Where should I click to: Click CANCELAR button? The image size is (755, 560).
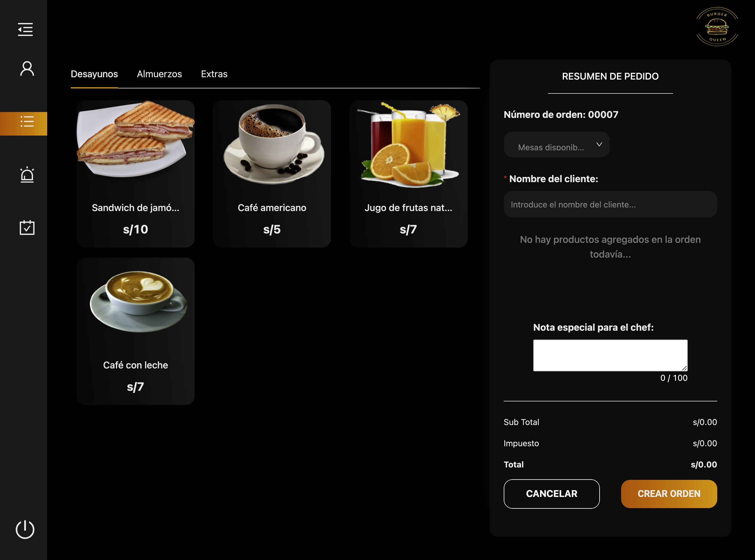click(x=552, y=493)
